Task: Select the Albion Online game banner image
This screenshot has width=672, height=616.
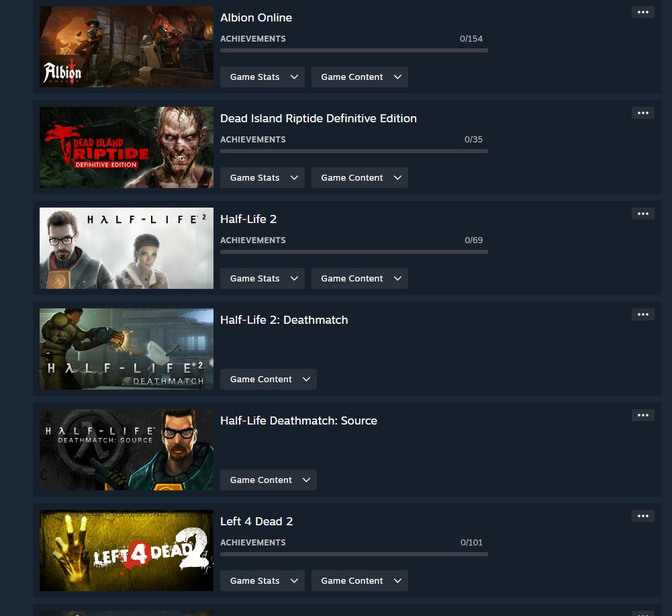Action: click(x=126, y=47)
